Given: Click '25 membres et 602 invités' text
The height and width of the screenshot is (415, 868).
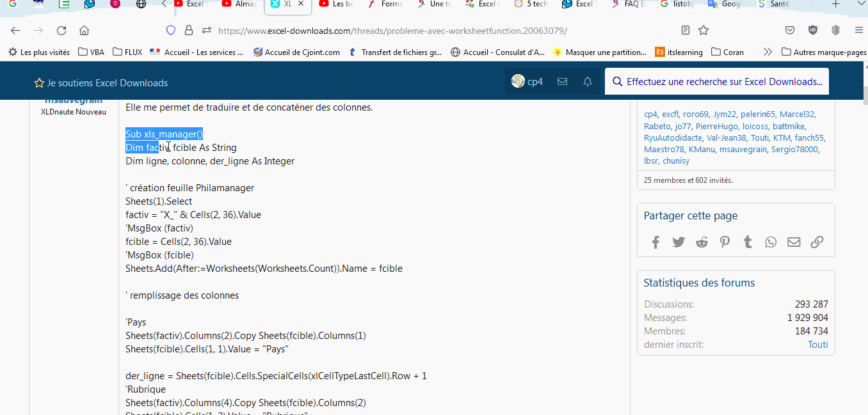Looking at the screenshot, I should pyautogui.click(x=688, y=180).
